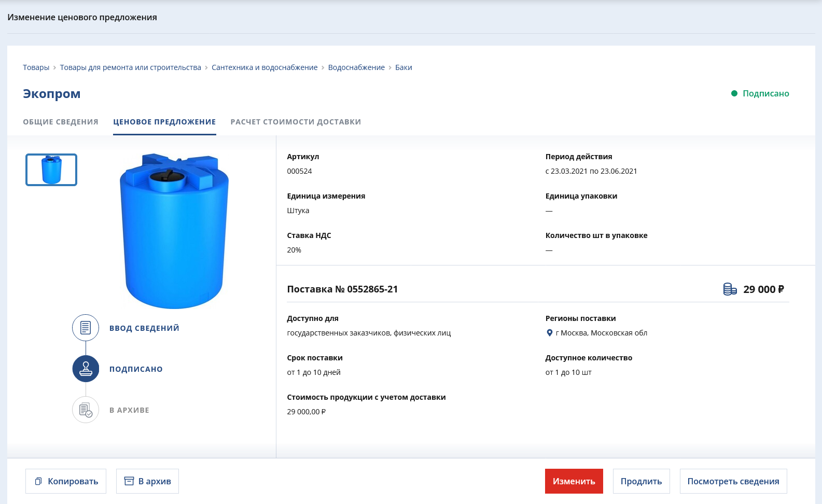The height and width of the screenshot is (504, 822).
Task: Click the Экопром product title
Action: pyautogui.click(x=52, y=94)
